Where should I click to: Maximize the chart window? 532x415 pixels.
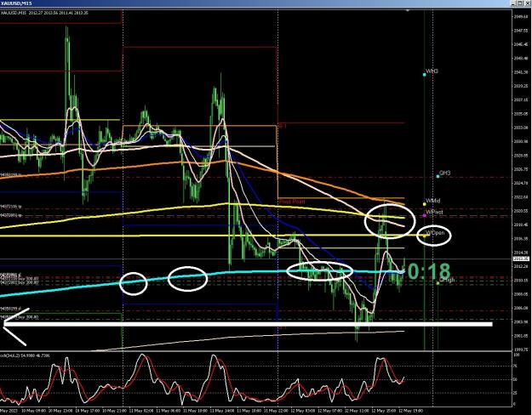520,3
